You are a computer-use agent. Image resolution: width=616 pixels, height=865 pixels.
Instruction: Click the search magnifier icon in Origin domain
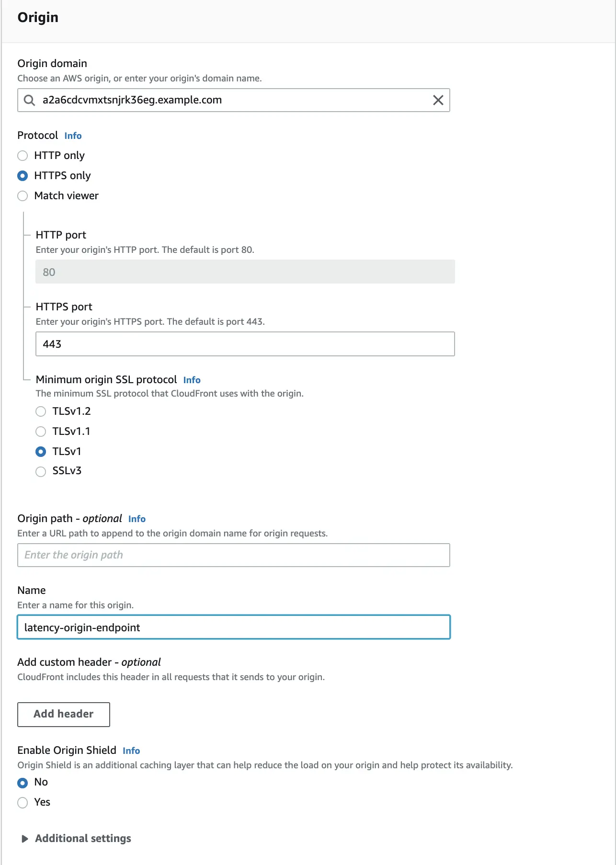coord(30,100)
